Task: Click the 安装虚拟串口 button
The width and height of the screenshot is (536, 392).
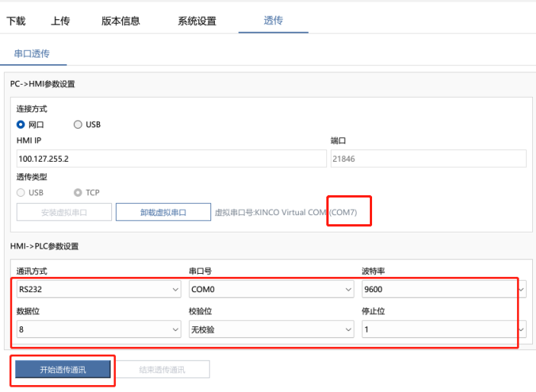Action: pyautogui.click(x=64, y=212)
